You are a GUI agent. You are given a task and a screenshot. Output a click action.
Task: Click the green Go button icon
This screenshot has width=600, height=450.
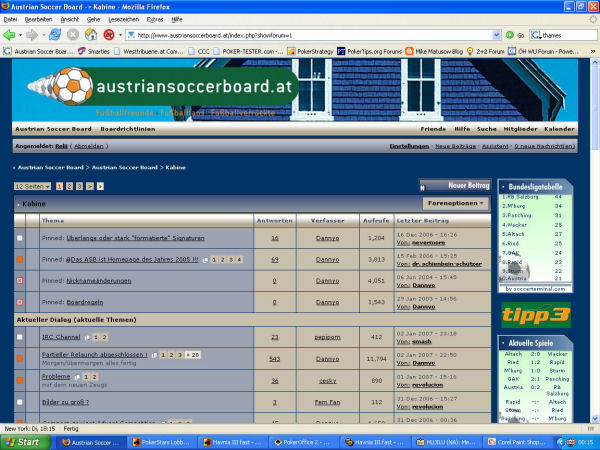pos(507,34)
